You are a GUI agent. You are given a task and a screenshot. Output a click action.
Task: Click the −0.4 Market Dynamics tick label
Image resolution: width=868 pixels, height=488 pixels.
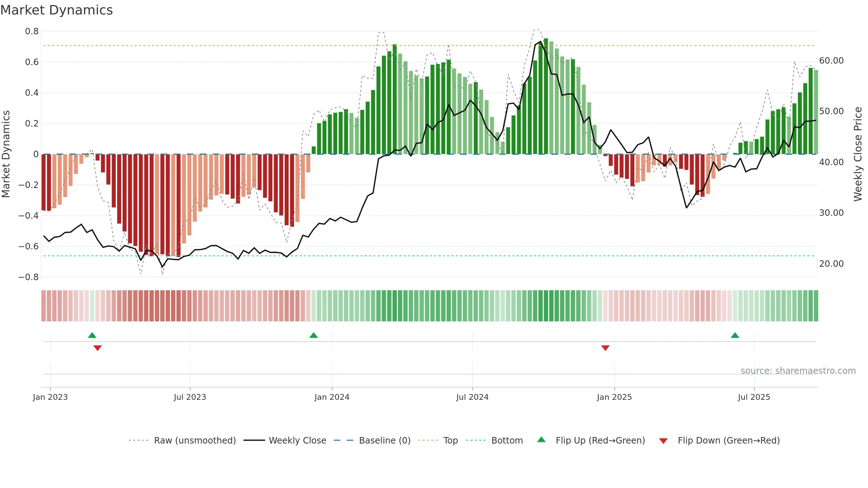point(29,216)
